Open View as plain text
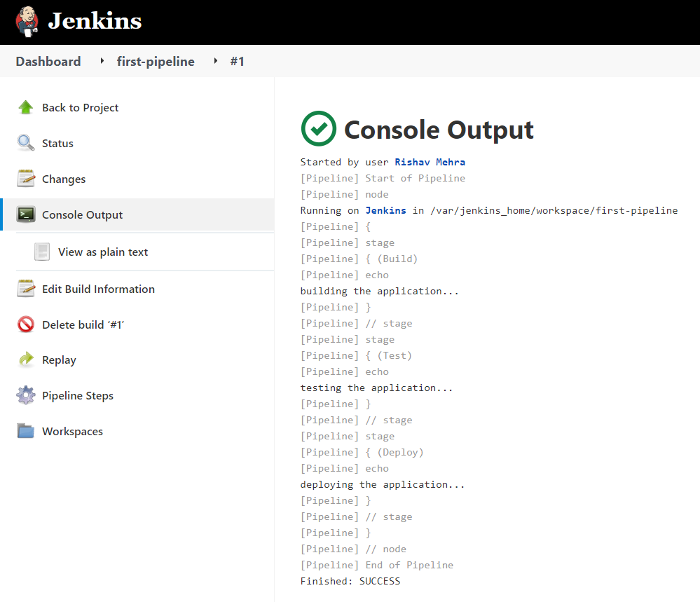 (103, 252)
